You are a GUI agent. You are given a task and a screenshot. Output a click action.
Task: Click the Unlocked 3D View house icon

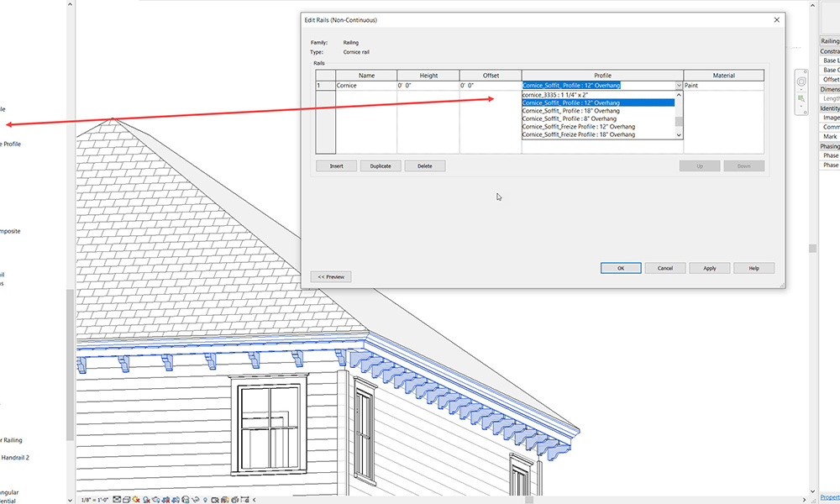[186, 500]
